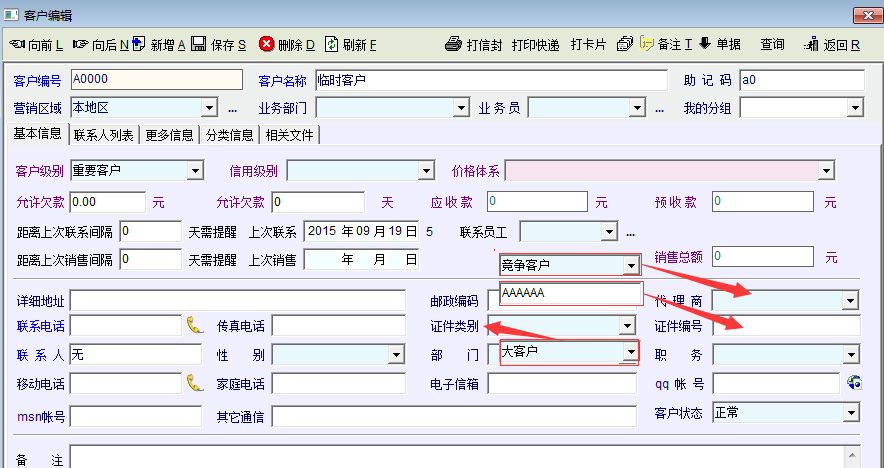Viewport: 884px width, 468px height.
Task: Click the 向后 (next record) toolbar icon
Action: (81, 45)
